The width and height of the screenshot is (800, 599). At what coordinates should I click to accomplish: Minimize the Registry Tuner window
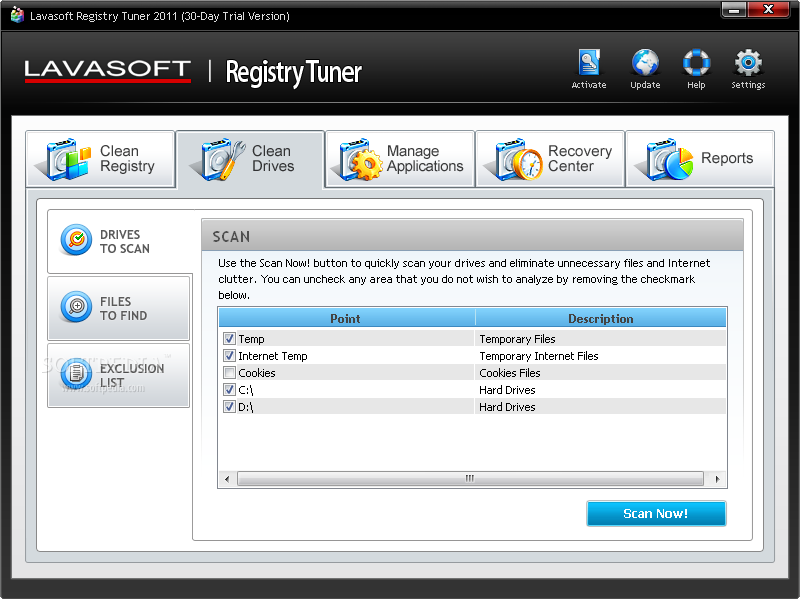point(734,10)
